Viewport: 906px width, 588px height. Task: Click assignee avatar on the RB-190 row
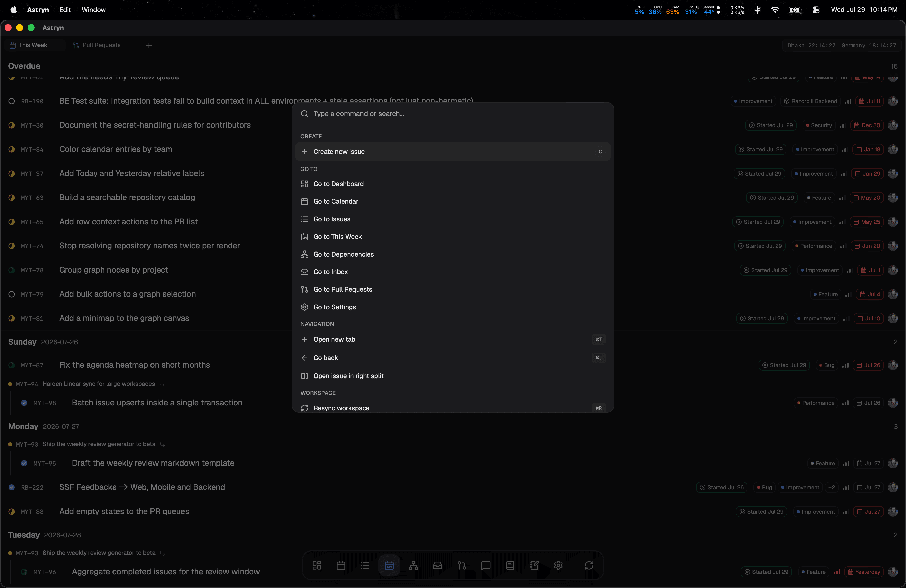893,101
